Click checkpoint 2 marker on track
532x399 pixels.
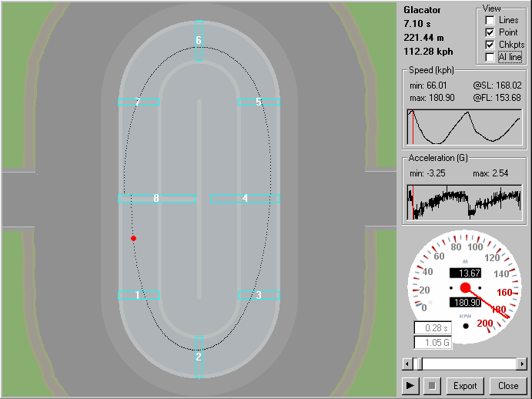click(199, 357)
